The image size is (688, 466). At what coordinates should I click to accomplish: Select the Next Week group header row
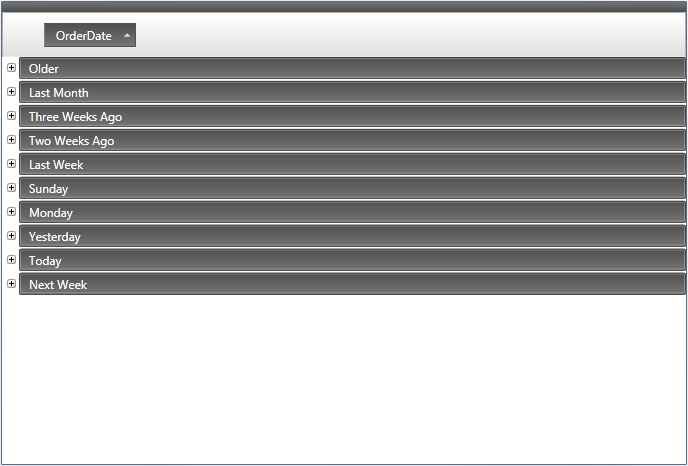pyautogui.click(x=352, y=284)
